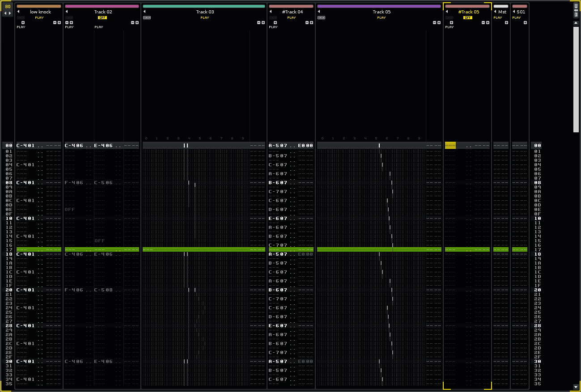Click the magenta color bar of Track 02

point(102,6)
